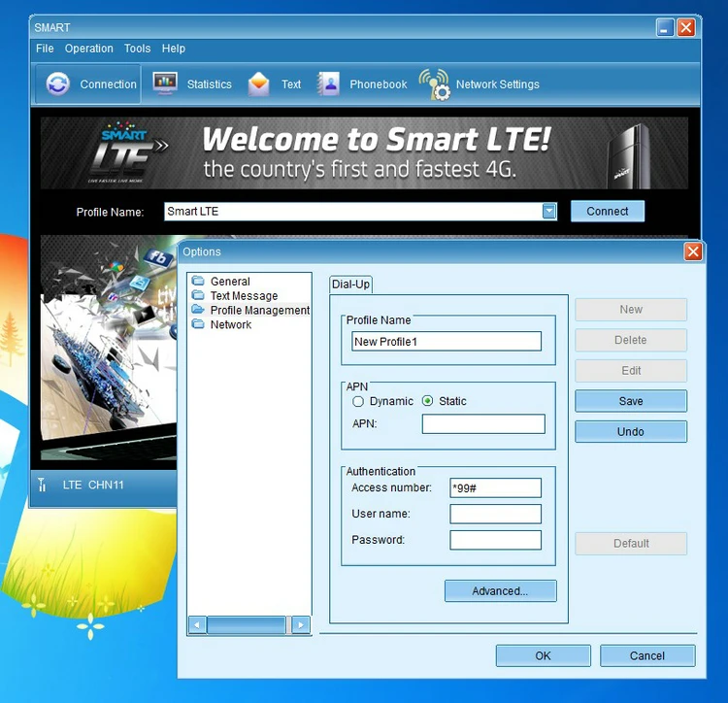Select the Dial-Up tab
728x703 pixels.
350,285
